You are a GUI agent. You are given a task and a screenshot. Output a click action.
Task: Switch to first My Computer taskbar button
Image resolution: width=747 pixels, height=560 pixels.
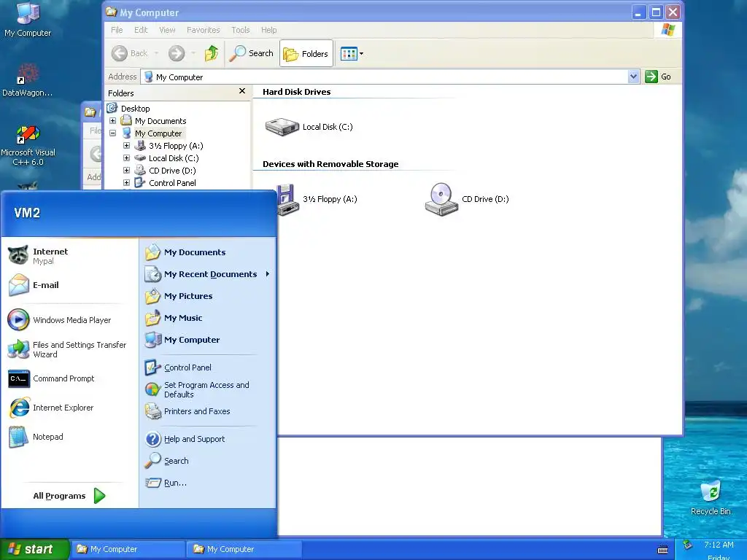[x=128, y=549]
